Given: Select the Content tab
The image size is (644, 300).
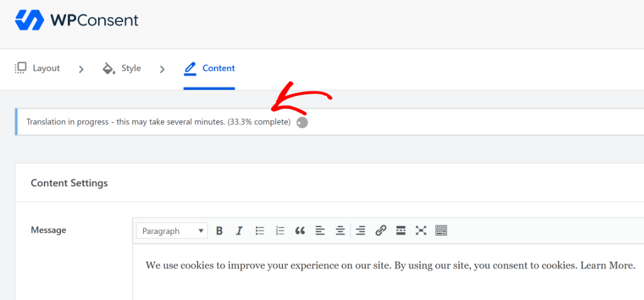Looking at the screenshot, I should (209, 68).
